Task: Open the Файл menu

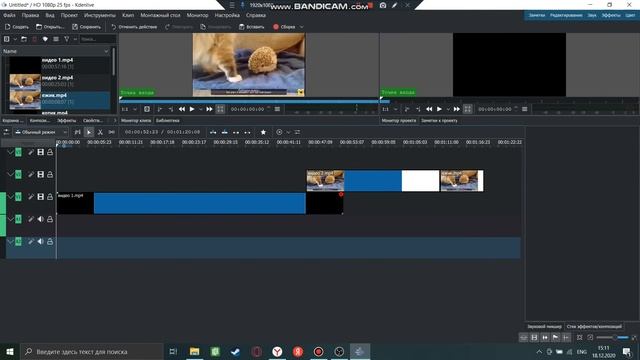Action: point(9,15)
